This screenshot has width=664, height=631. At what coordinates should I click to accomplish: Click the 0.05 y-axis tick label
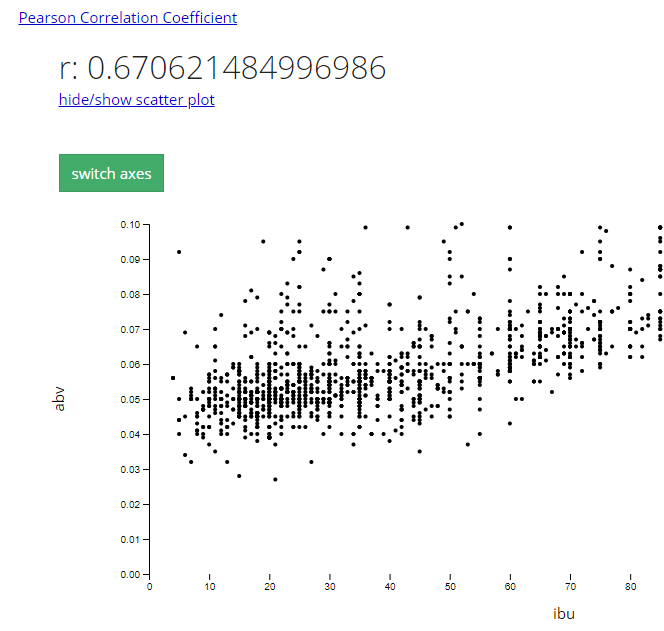point(130,399)
